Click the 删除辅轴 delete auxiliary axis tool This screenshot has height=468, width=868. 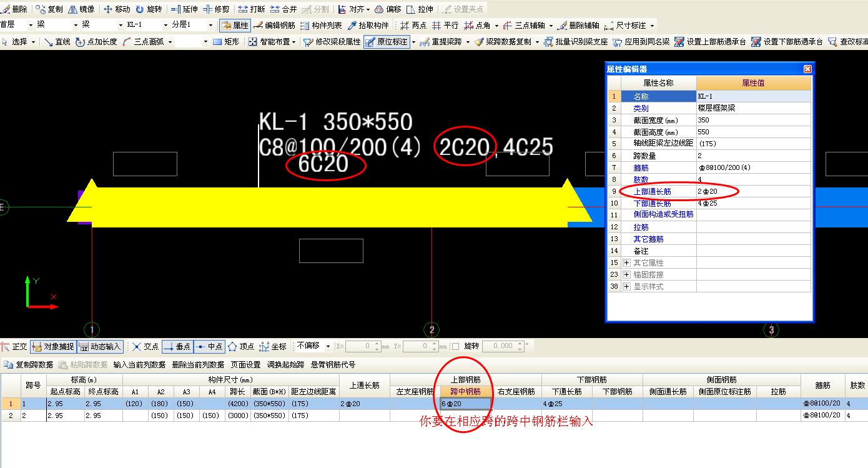[579, 26]
